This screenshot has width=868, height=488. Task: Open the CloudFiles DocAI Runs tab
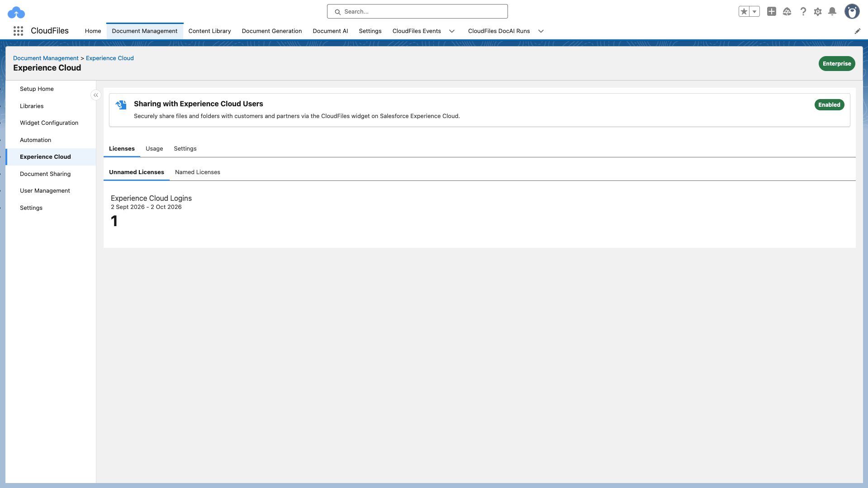pos(499,31)
